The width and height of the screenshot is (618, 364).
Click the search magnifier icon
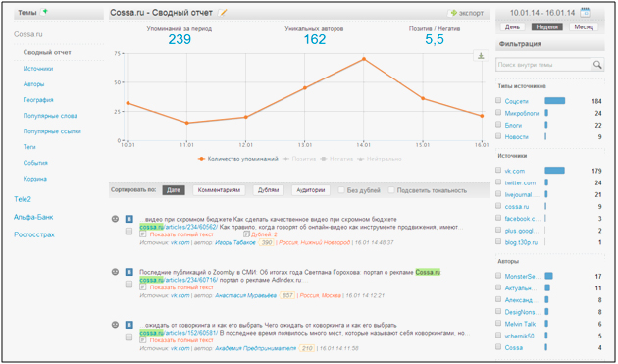597,65
